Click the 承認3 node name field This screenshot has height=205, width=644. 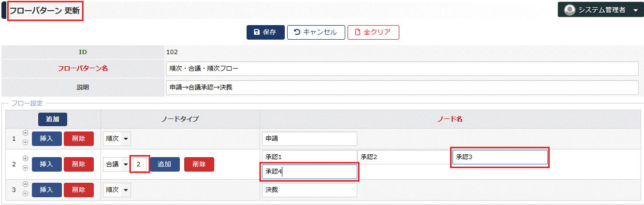pyautogui.click(x=500, y=157)
